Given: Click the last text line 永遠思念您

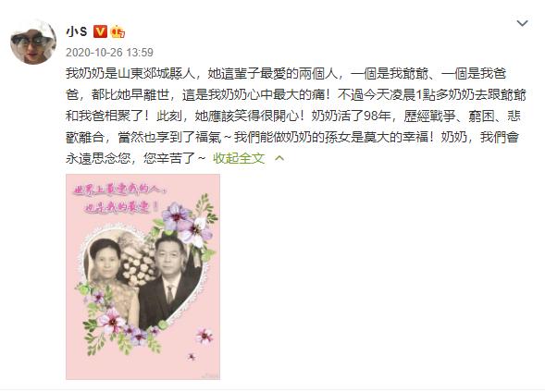Looking at the screenshot, I should pos(135,158).
